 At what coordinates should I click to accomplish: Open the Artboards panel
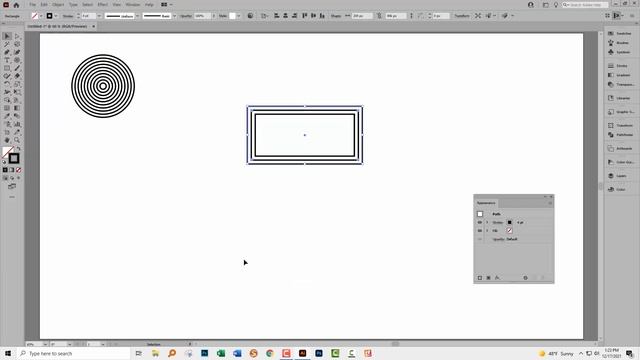[620, 149]
